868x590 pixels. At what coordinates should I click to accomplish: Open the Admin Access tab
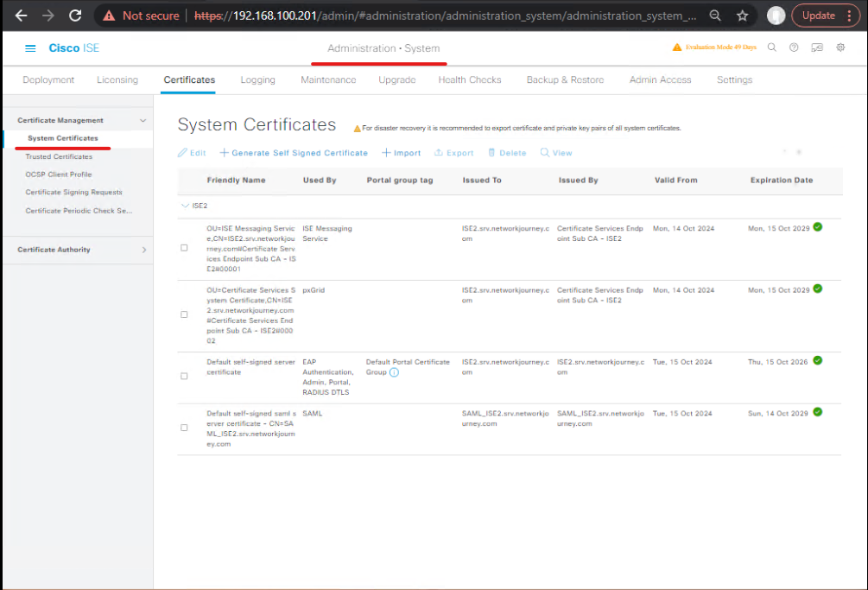(x=661, y=79)
